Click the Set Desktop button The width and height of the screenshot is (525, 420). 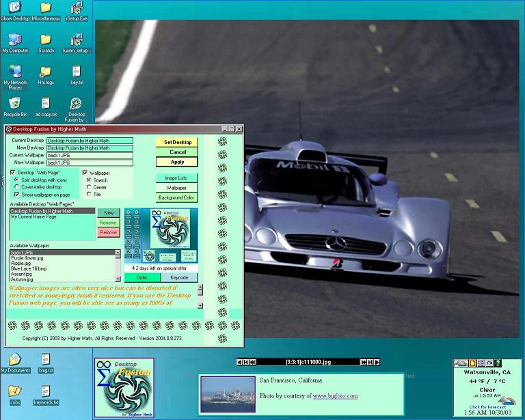click(177, 142)
